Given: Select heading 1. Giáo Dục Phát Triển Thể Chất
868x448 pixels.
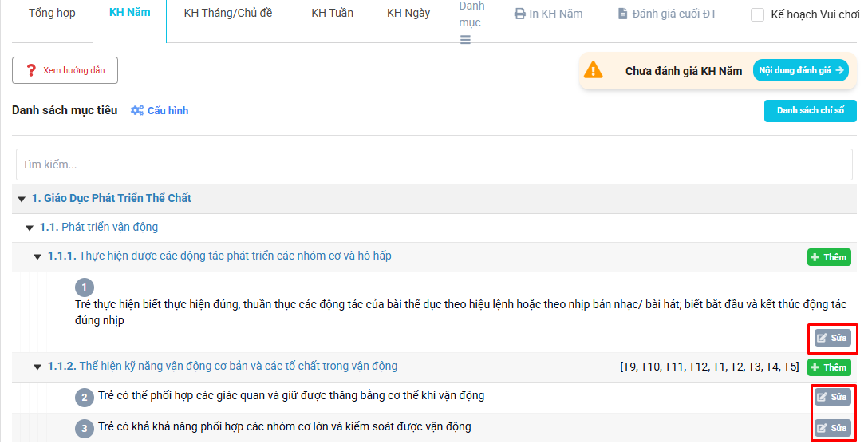Looking at the screenshot, I should tap(111, 198).
